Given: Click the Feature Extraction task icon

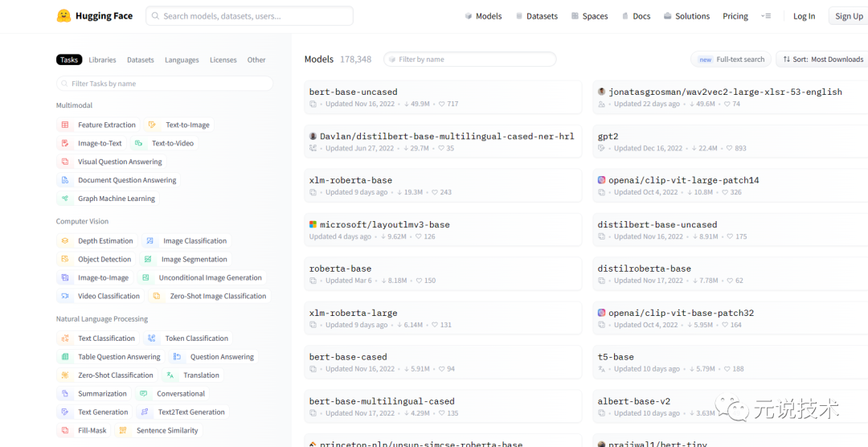Looking at the screenshot, I should [x=65, y=125].
